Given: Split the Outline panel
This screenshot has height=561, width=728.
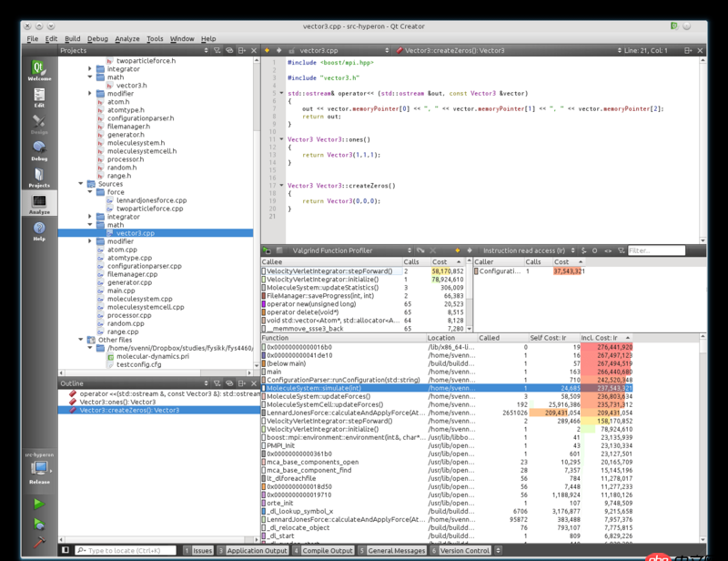Looking at the screenshot, I should click(x=241, y=383).
